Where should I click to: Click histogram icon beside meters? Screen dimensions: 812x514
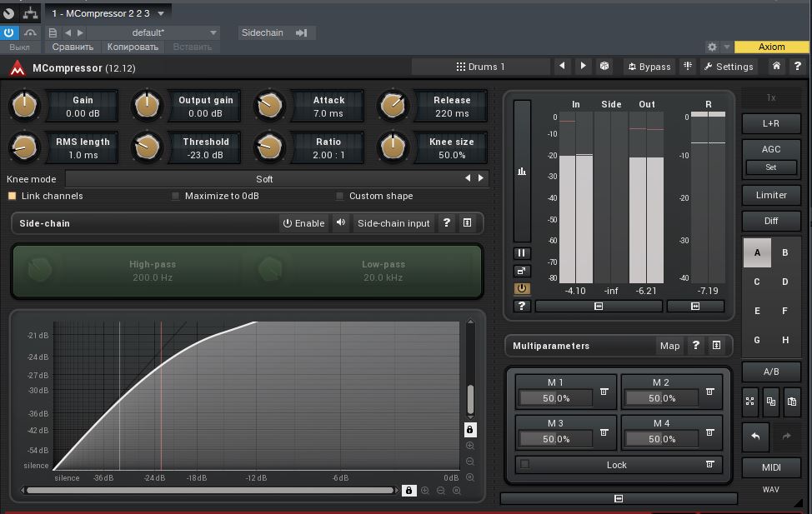pyautogui.click(x=522, y=171)
